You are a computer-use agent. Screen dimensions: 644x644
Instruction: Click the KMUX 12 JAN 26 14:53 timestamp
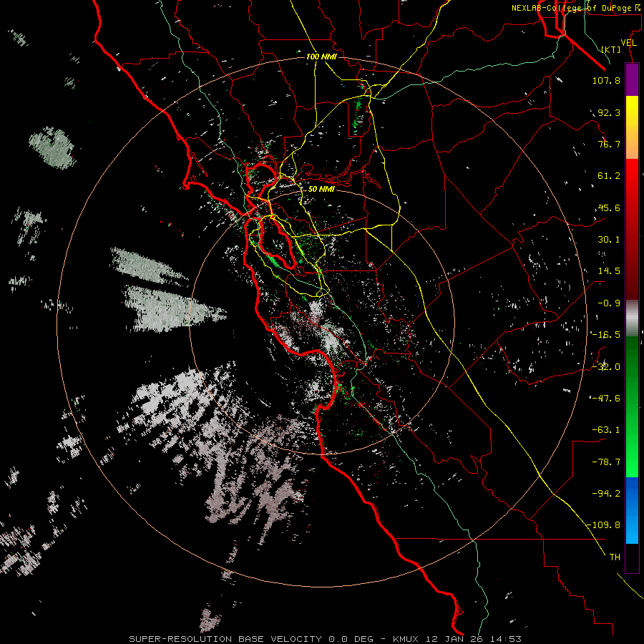point(457,639)
